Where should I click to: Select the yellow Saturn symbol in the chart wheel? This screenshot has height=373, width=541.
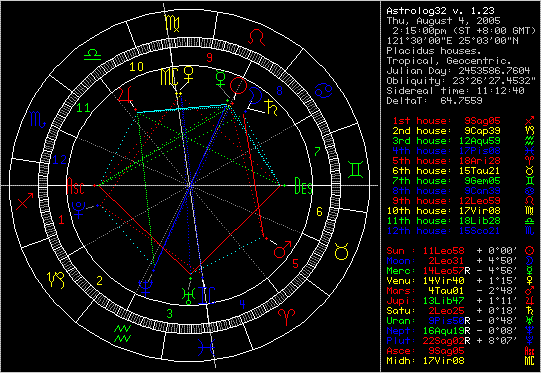pos(271,107)
